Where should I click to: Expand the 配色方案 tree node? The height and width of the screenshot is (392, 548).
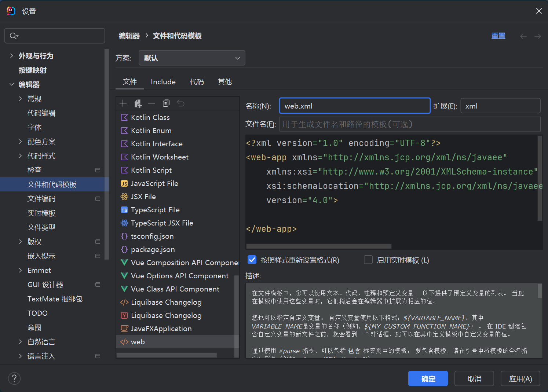pyautogui.click(x=21, y=142)
